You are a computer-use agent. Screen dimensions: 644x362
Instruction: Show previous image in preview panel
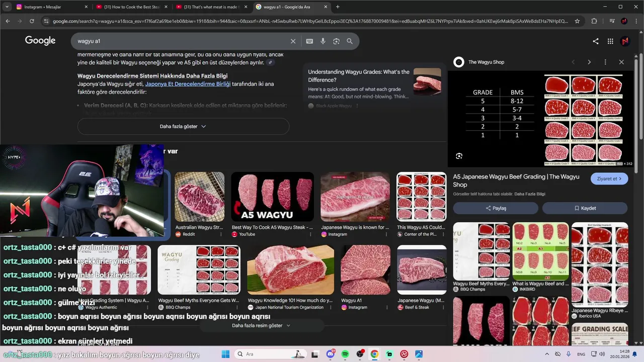tap(573, 62)
